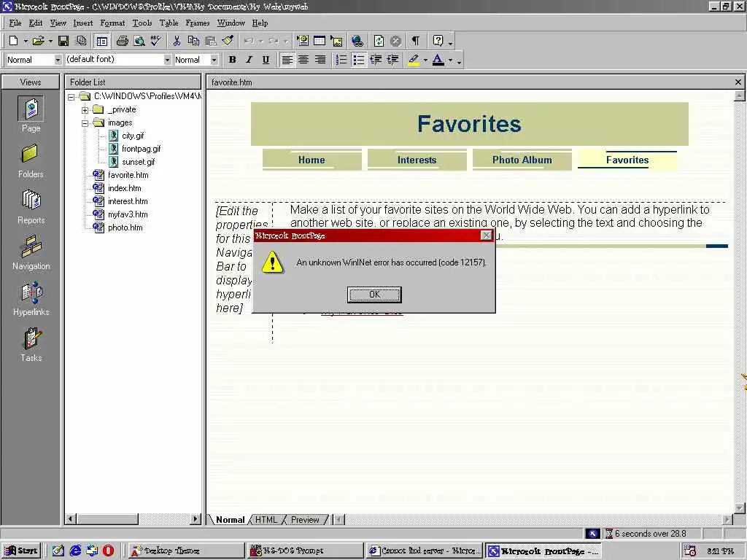Open the (default font) dropdown
747x560 pixels.
click(167, 60)
